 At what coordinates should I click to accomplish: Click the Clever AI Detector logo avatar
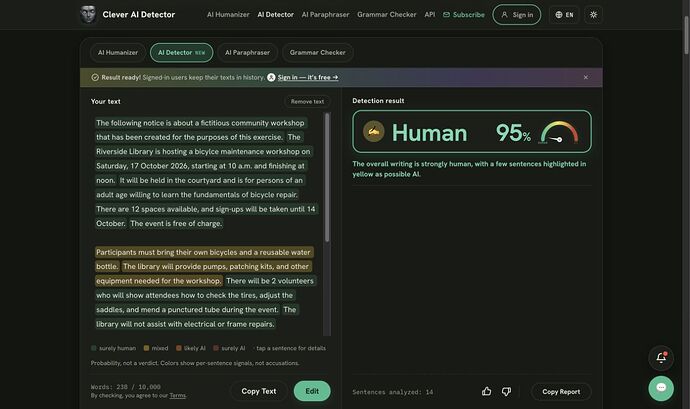point(88,15)
